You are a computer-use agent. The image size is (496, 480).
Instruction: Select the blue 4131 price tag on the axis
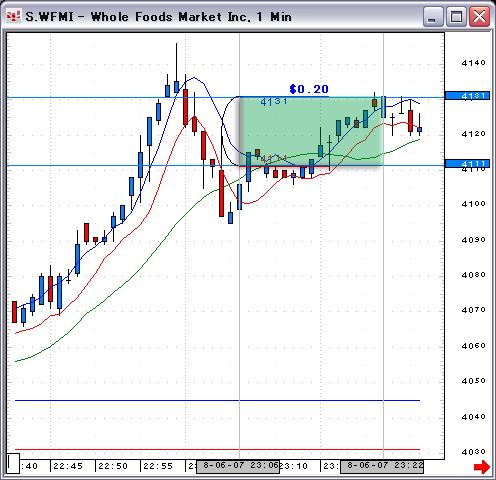tap(467, 96)
